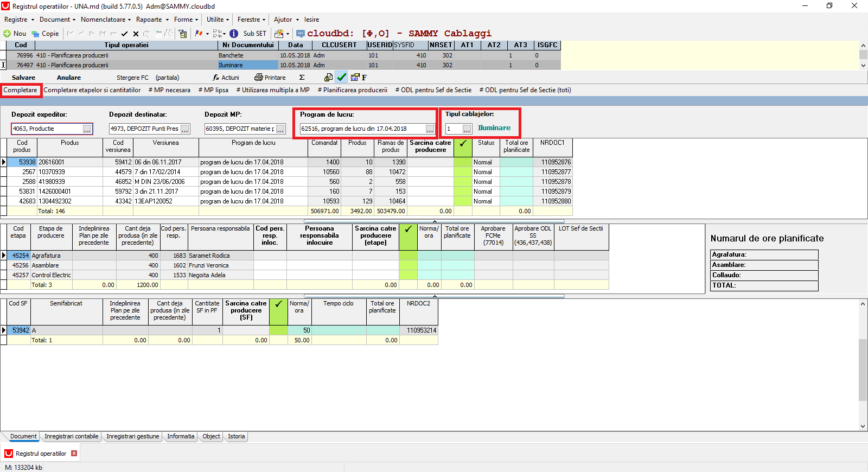Open Depozit MP lookup button
The height and width of the screenshot is (472, 868).
tap(280, 129)
